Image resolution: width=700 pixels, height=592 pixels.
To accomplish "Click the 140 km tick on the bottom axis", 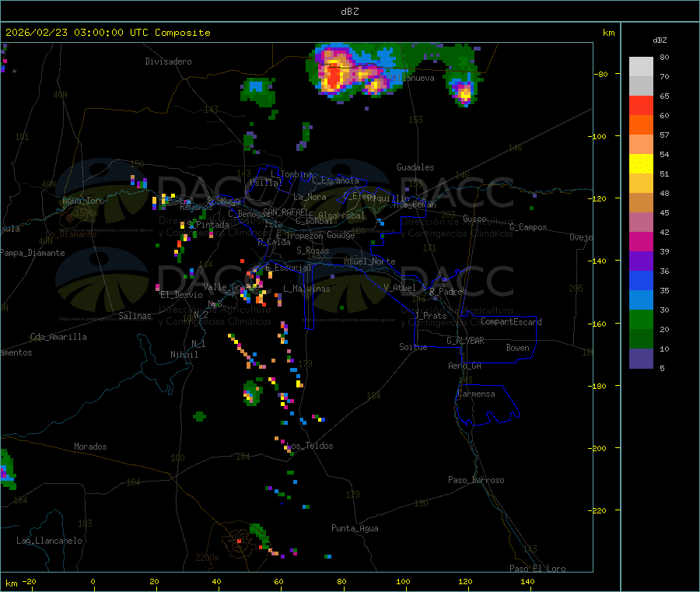I will [x=527, y=581].
